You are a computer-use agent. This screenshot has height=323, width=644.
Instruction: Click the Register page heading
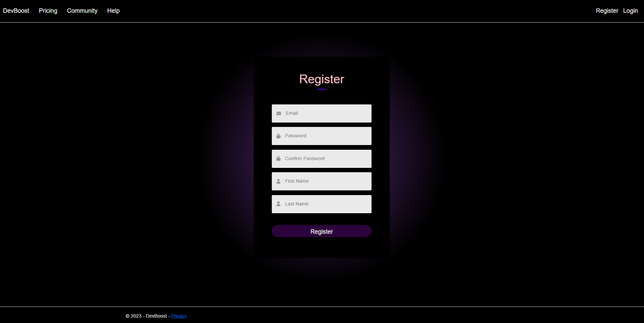point(321,79)
